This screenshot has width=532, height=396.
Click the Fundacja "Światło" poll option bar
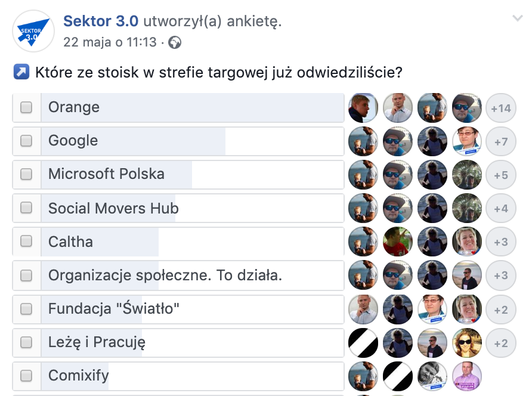pyautogui.click(x=192, y=309)
